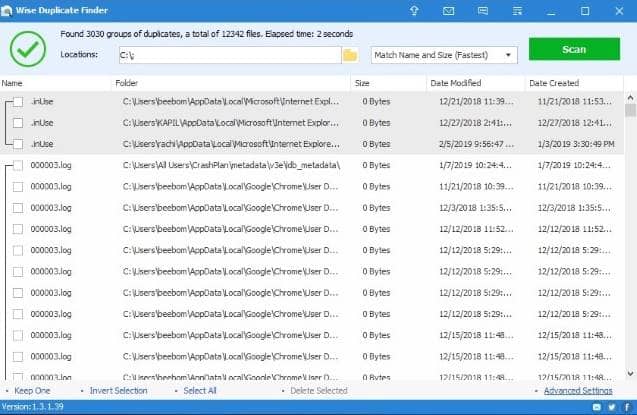
Task: Open Advanced Settings
Action: coord(578,391)
